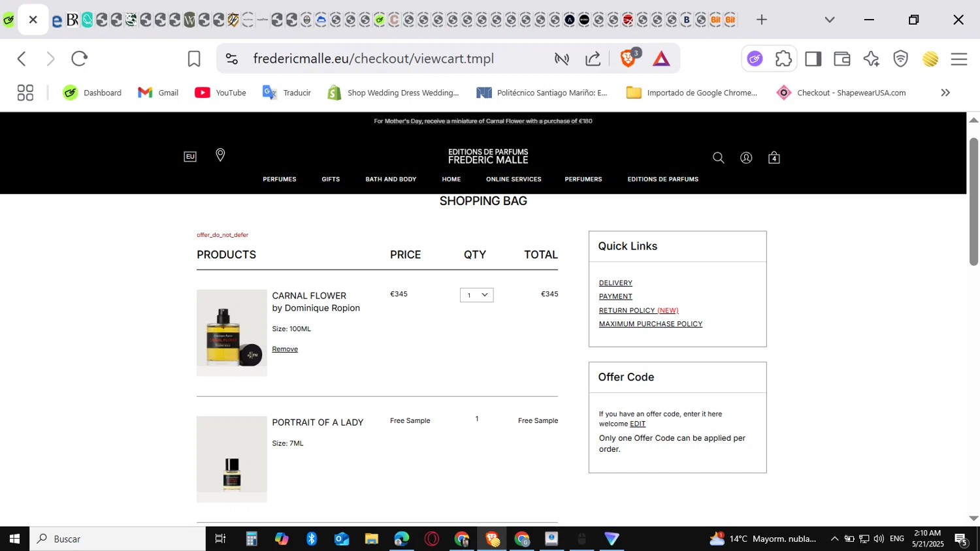Open the browser hamburger menu
The height and width of the screenshot is (551, 980).
click(x=959, y=59)
